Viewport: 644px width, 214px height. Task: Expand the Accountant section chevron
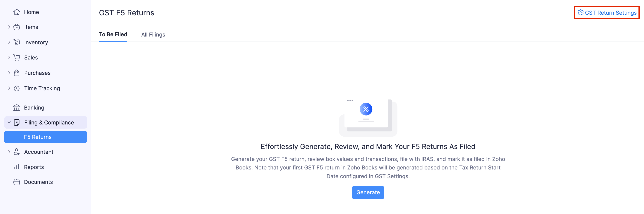pyautogui.click(x=9, y=152)
